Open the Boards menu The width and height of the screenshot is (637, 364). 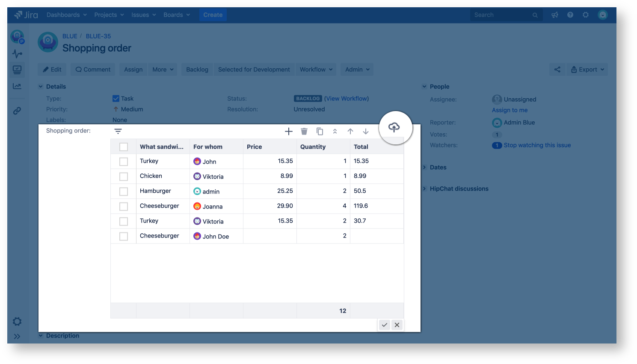pyautogui.click(x=176, y=15)
